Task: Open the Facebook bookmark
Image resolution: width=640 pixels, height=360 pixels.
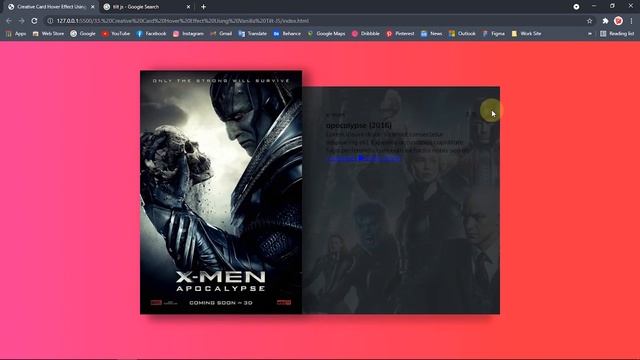Action: tap(151, 33)
